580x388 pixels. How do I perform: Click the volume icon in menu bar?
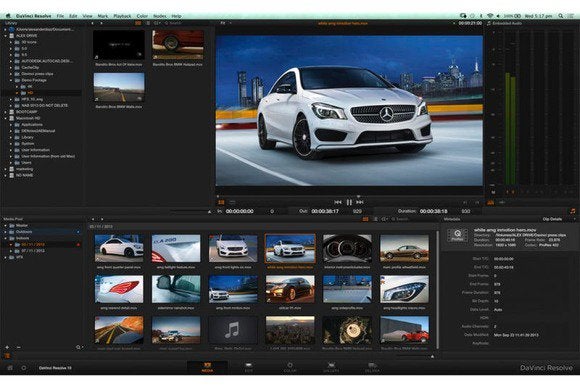tap(498, 16)
